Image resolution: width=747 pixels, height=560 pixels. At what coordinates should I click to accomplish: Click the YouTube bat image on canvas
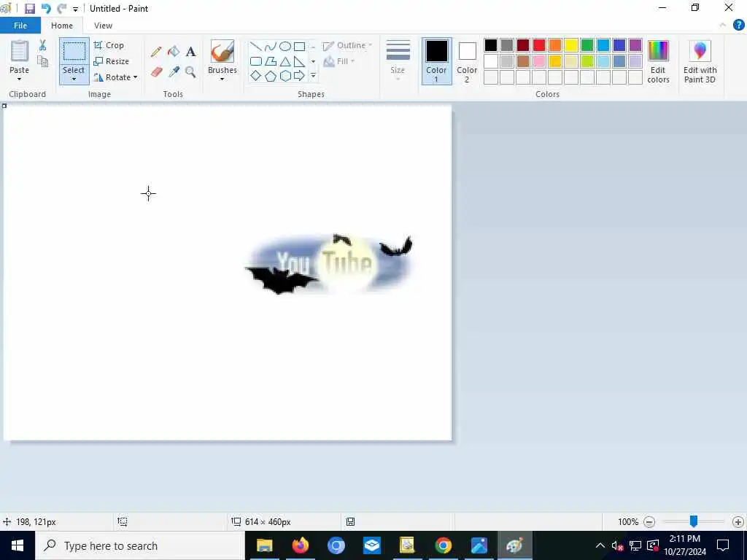click(329, 264)
